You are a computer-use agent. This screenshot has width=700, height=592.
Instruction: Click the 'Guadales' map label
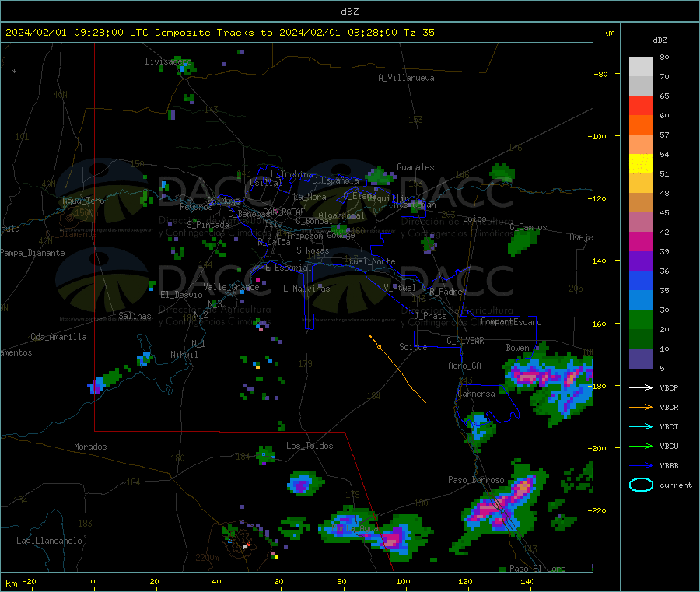pos(415,167)
